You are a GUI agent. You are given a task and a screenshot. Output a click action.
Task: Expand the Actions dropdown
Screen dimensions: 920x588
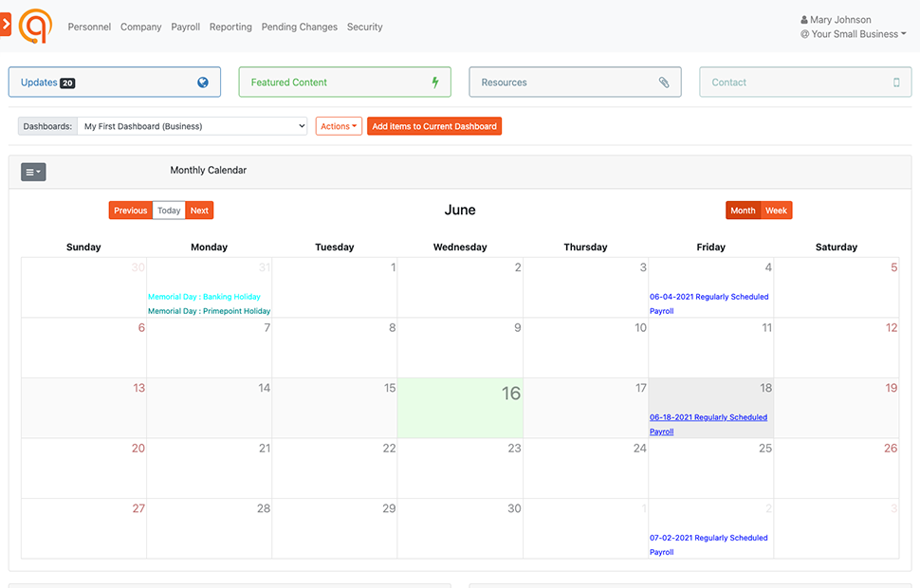pyautogui.click(x=339, y=126)
